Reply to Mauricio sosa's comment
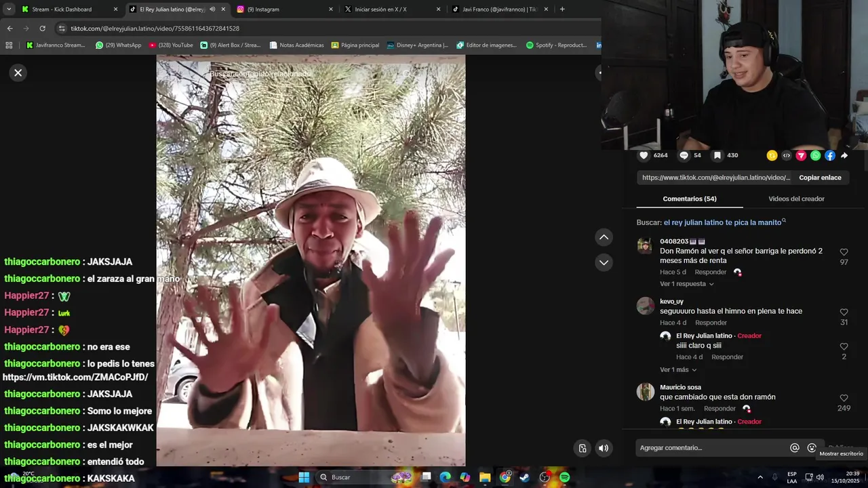This screenshot has height=488, width=868. coord(719,409)
